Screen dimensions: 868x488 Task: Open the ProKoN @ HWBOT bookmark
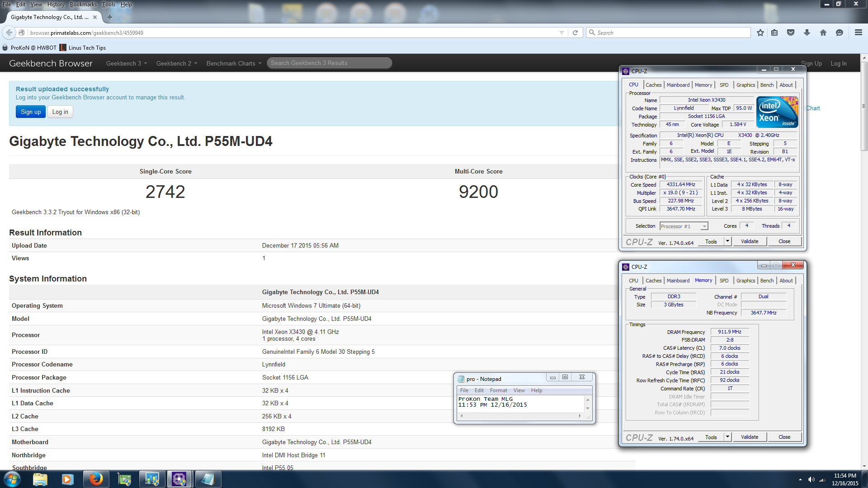(x=29, y=48)
